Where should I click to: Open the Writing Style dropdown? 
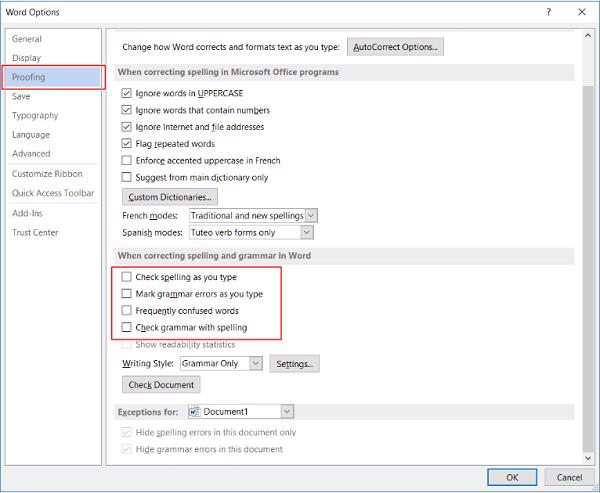coord(256,363)
